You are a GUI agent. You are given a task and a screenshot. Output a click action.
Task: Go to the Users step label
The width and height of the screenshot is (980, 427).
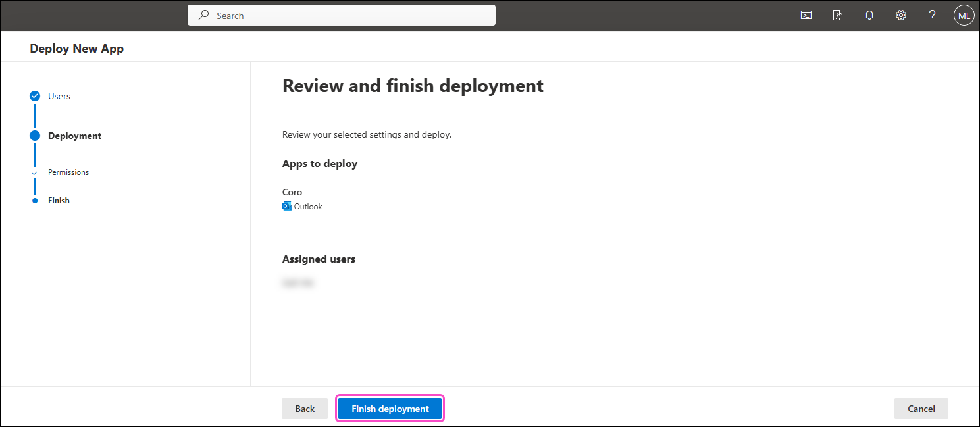pyautogui.click(x=59, y=96)
